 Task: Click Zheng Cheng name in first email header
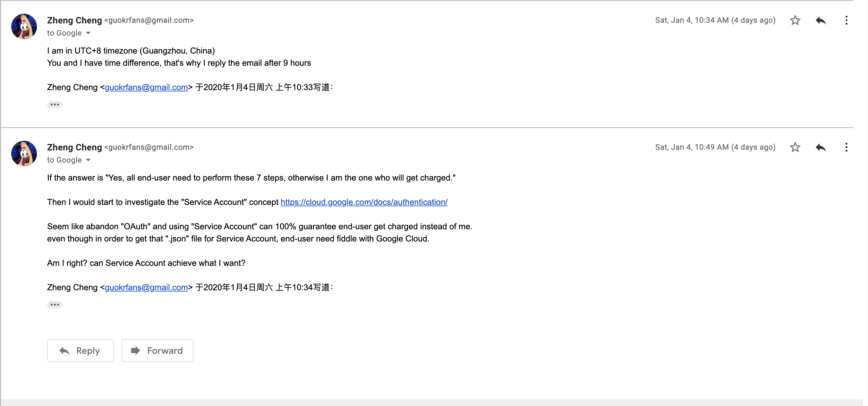[74, 21]
